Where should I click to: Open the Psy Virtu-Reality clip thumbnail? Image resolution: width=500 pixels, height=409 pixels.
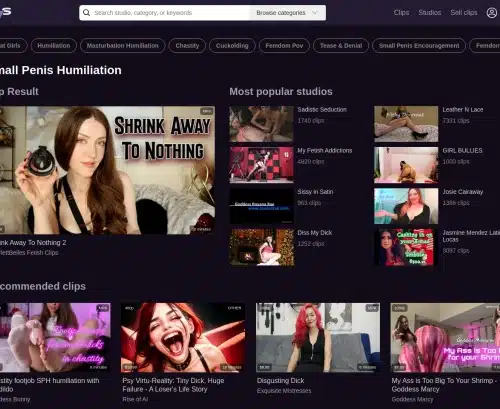tap(183, 337)
